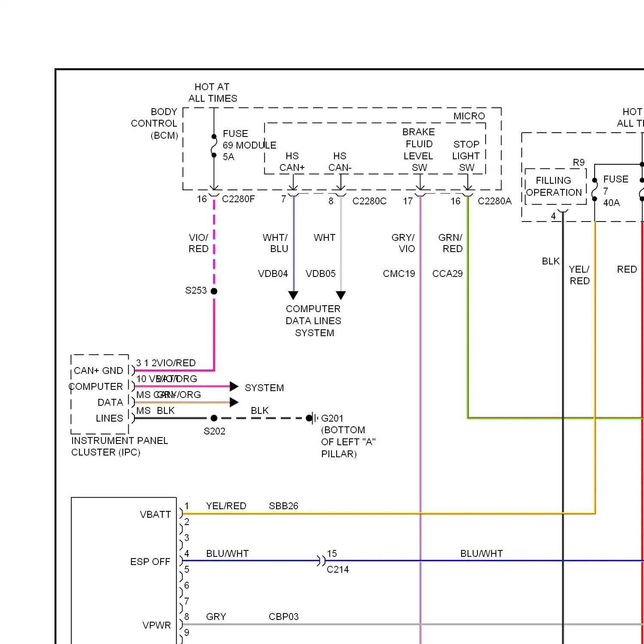
Task: Select circuit code VDB05
Action: click(x=321, y=274)
